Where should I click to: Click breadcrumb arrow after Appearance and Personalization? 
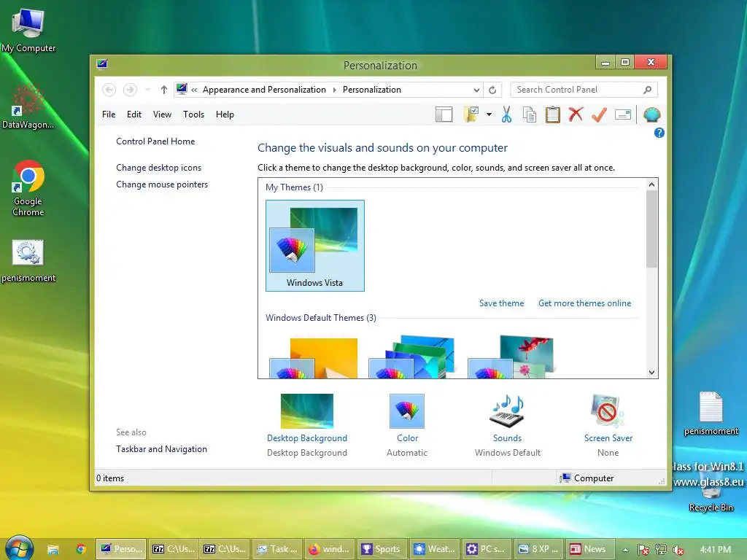point(334,90)
